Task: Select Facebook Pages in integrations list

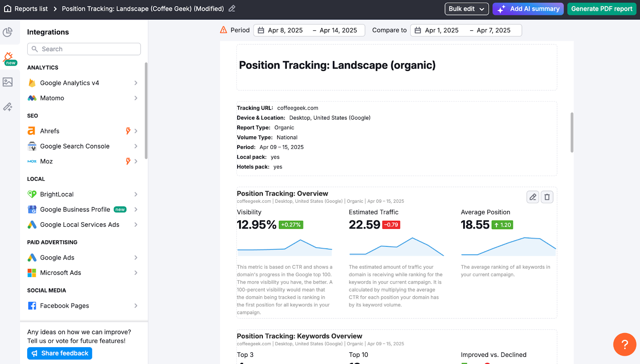Action: coord(64,306)
